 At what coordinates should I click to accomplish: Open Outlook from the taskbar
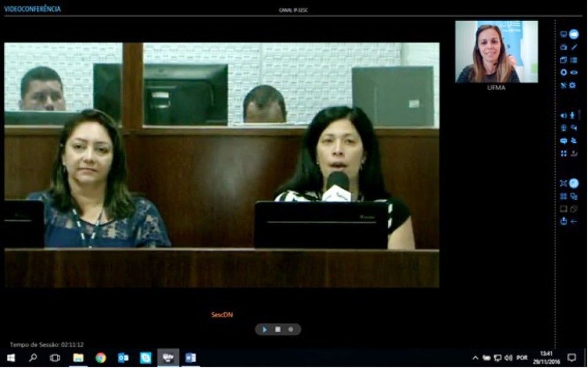click(123, 358)
